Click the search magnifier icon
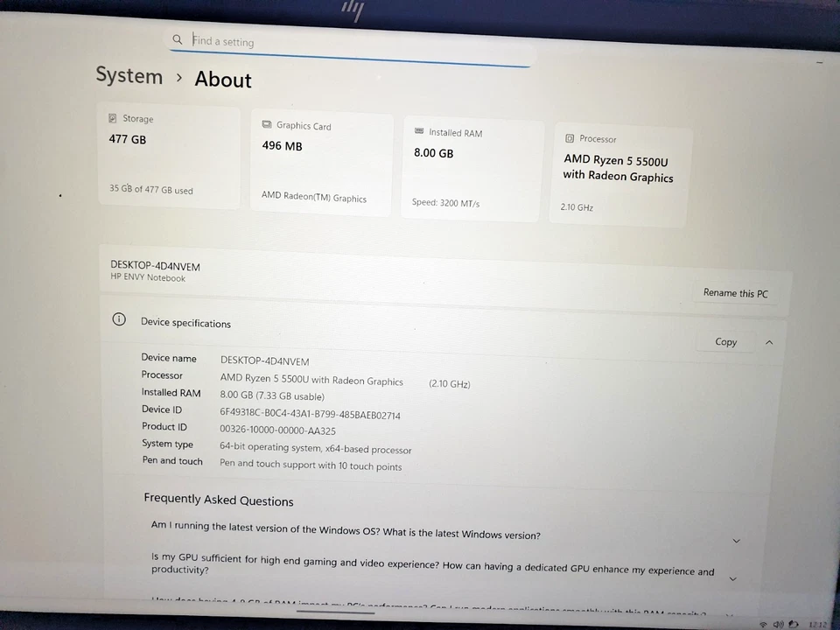 (178, 39)
